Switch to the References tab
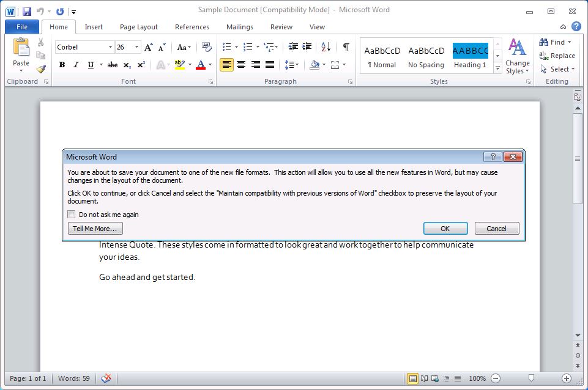 pos(192,27)
